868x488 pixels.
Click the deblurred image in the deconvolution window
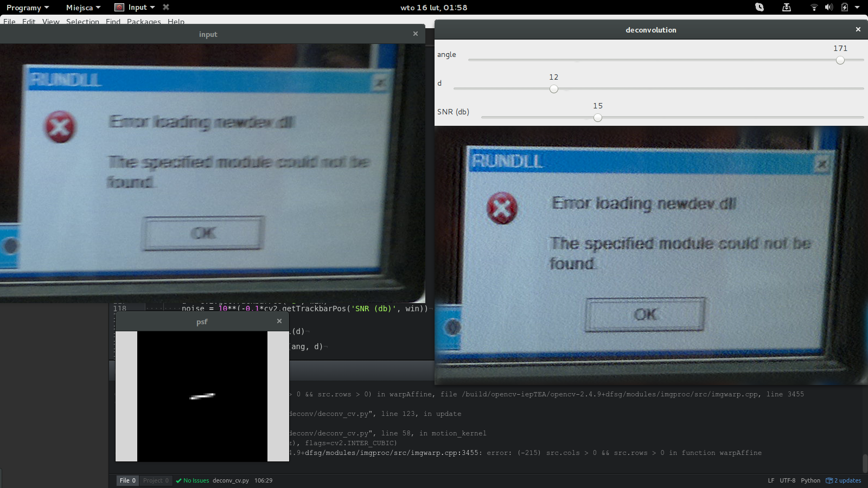click(651, 255)
